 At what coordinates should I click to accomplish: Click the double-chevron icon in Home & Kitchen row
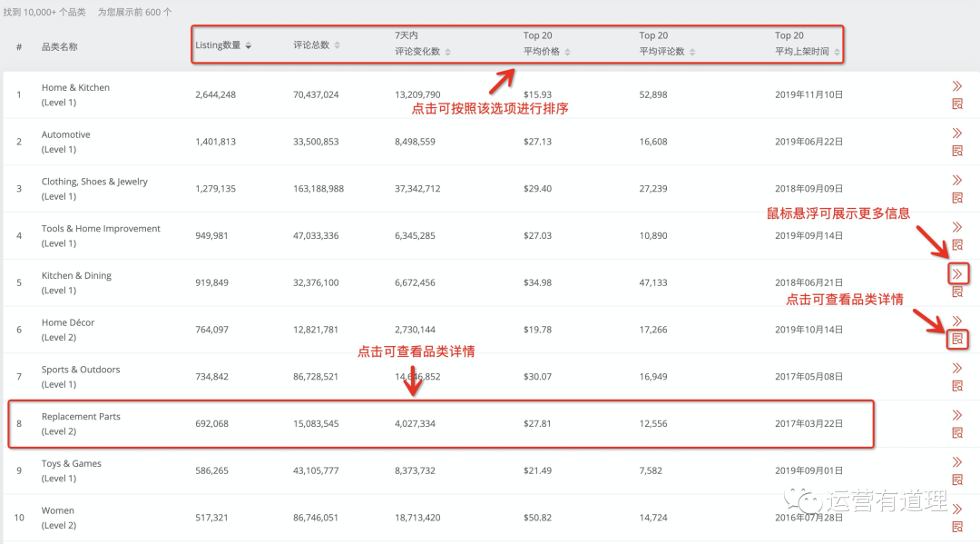(956, 85)
